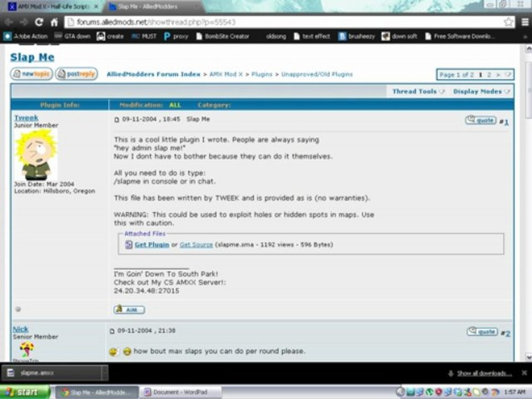Click the ALL modification value
The width and height of the screenshot is (532, 399).
tap(175, 105)
